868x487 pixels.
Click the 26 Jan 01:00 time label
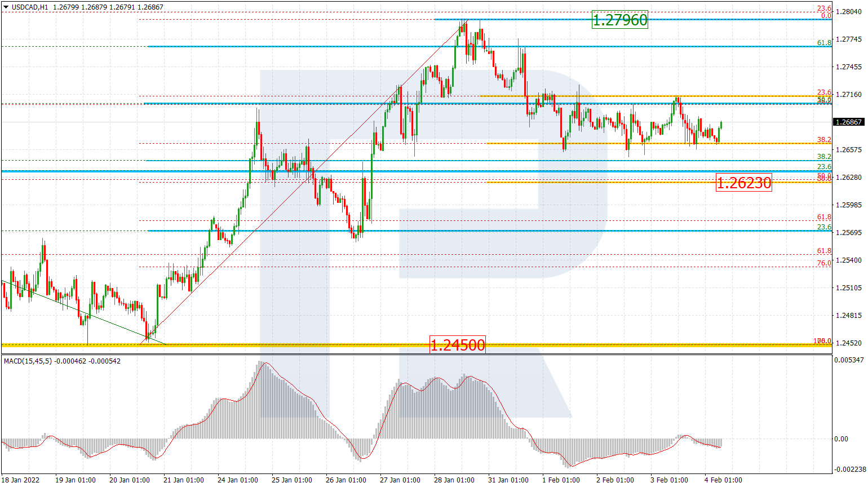[346, 480]
